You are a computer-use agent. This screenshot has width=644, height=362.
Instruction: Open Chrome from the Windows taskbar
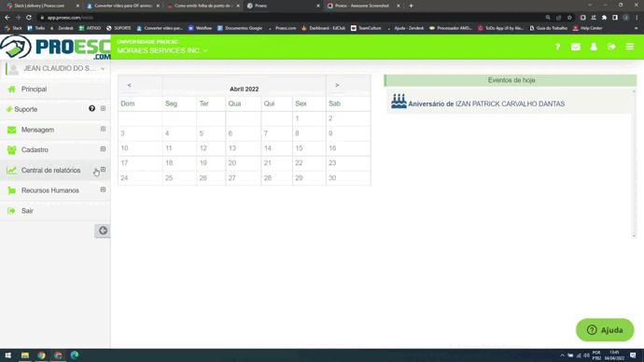click(x=41, y=355)
